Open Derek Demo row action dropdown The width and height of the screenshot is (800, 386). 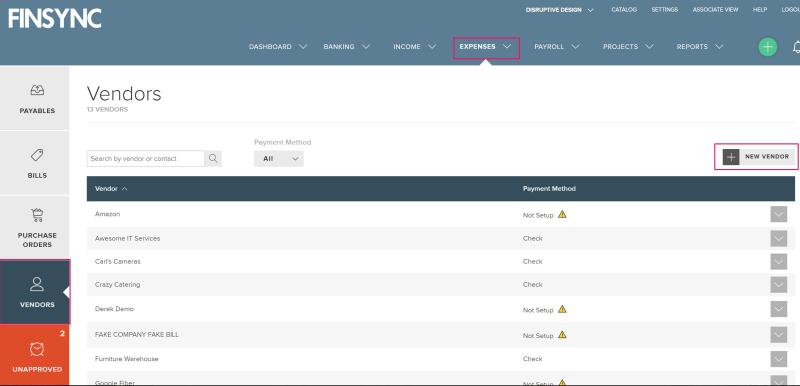tap(779, 309)
